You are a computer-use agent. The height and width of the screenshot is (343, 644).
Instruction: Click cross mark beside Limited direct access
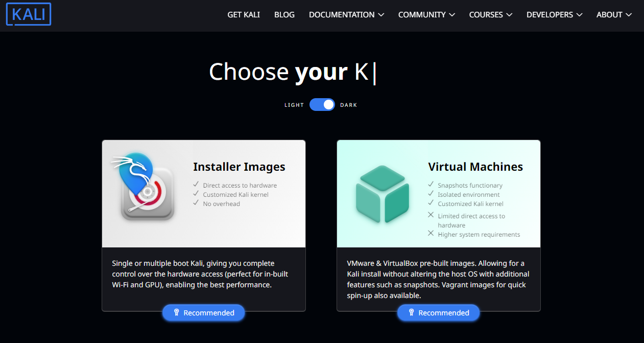click(431, 215)
